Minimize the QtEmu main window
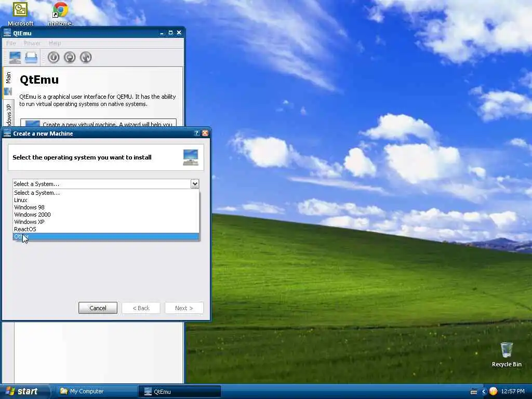Image resolution: width=532 pixels, height=399 pixels. pyautogui.click(x=162, y=33)
